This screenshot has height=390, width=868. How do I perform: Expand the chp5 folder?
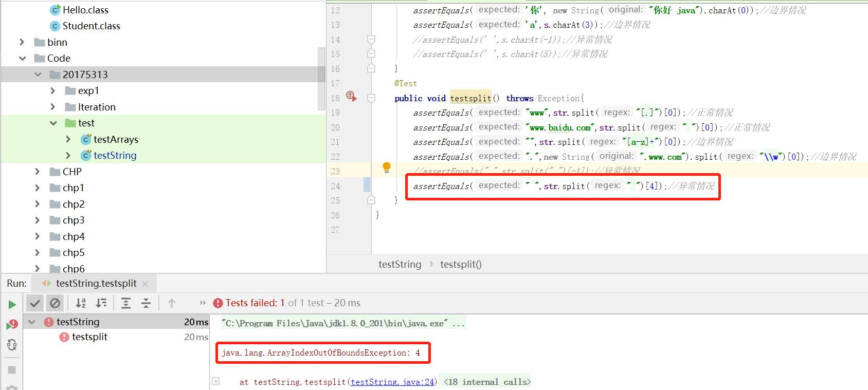tap(37, 252)
